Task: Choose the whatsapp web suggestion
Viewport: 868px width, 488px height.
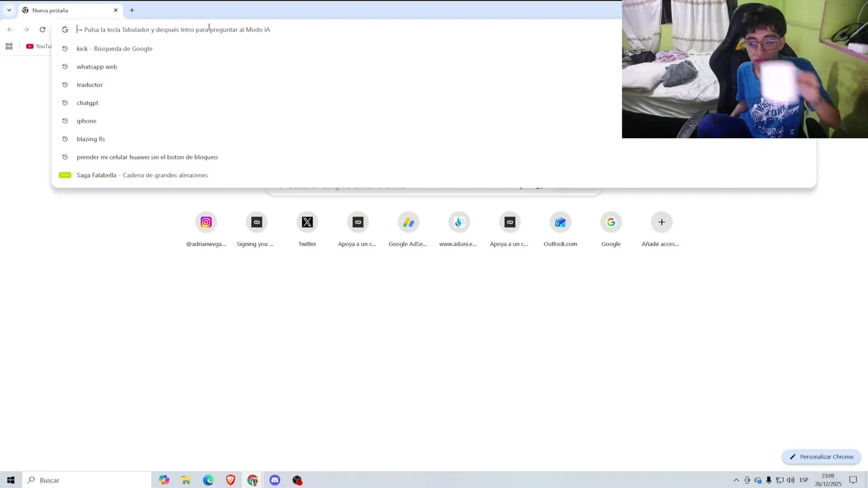Action: coord(434,66)
